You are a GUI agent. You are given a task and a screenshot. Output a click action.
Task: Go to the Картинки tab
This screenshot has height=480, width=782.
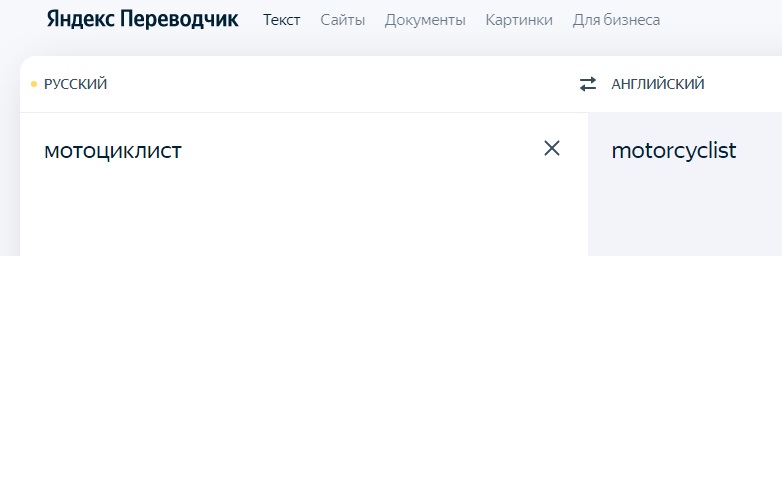tap(518, 20)
